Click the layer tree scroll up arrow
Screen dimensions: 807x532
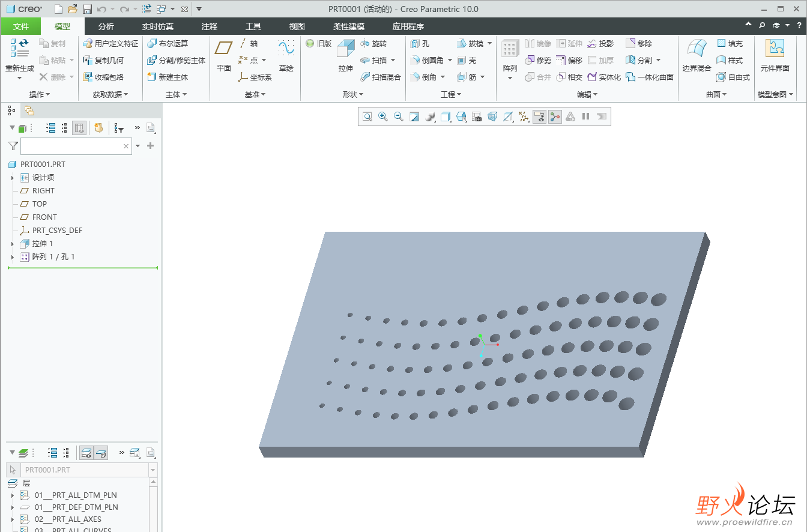(x=154, y=483)
